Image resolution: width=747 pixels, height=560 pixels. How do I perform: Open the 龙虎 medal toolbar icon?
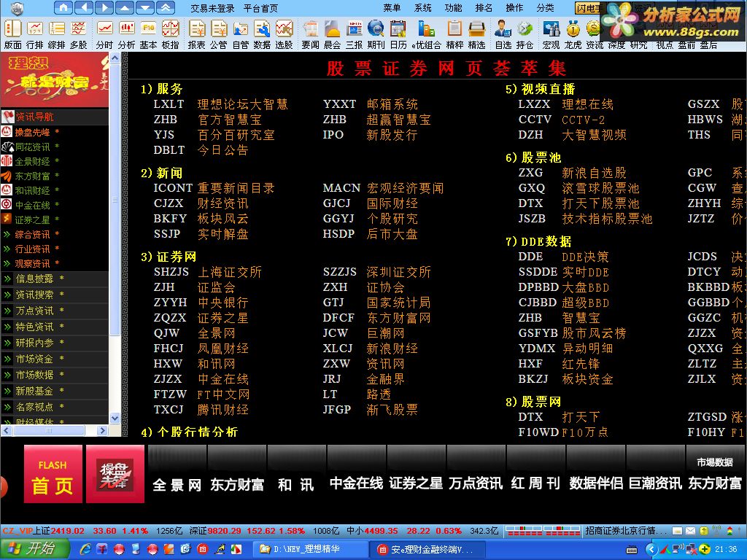(x=573, y=34)
